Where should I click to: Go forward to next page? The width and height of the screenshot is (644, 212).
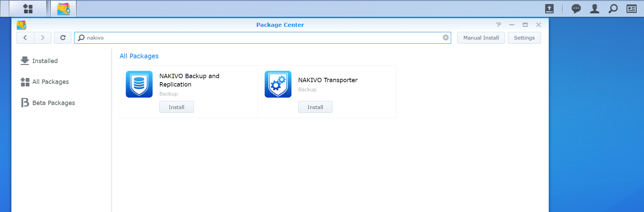coord(43,38)
